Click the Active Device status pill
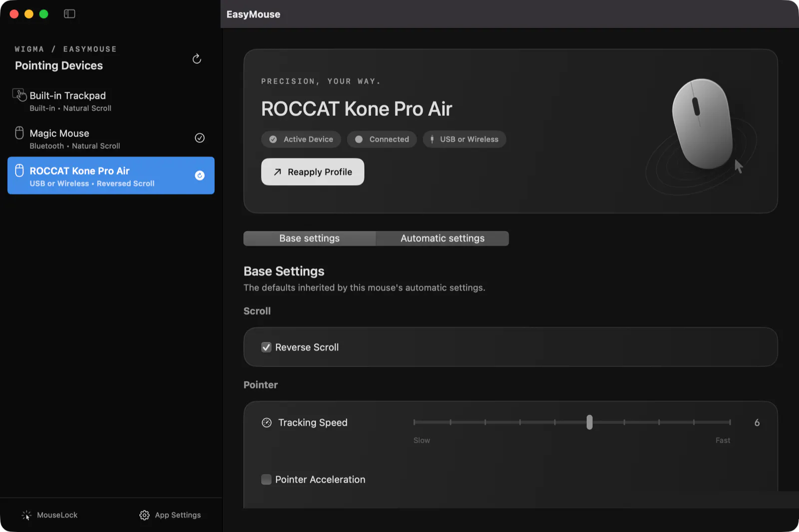799x532 pixels. coord(301,139)
